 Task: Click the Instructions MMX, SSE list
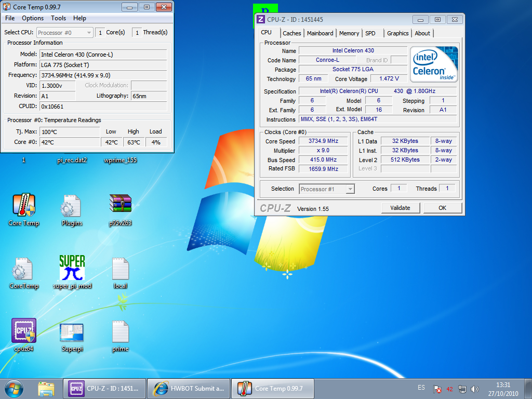coord(378,119)
